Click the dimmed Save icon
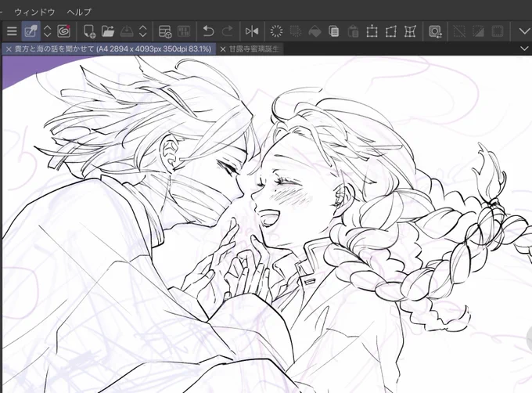The image size is (532, 393). (x=127, y=31)
